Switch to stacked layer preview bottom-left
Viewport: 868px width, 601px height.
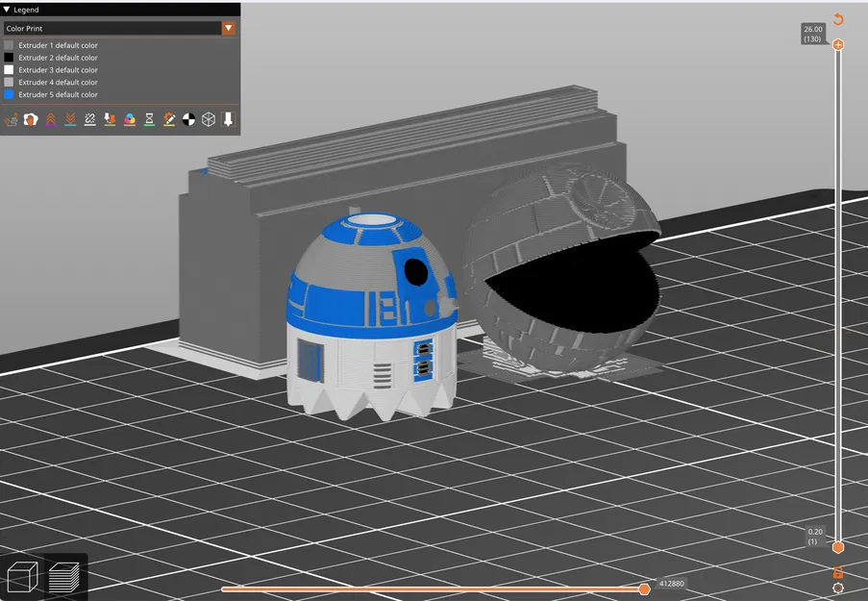coord(65,576)
